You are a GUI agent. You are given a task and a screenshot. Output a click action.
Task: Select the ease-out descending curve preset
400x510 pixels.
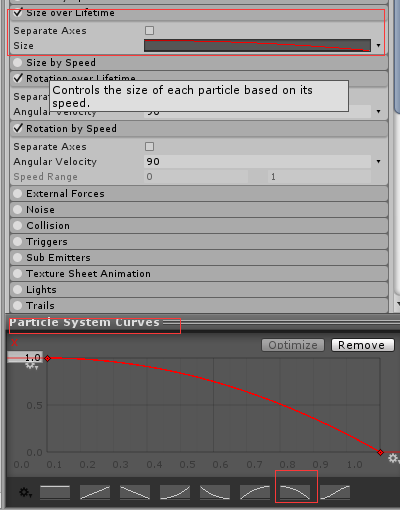[x=215, y=492]
